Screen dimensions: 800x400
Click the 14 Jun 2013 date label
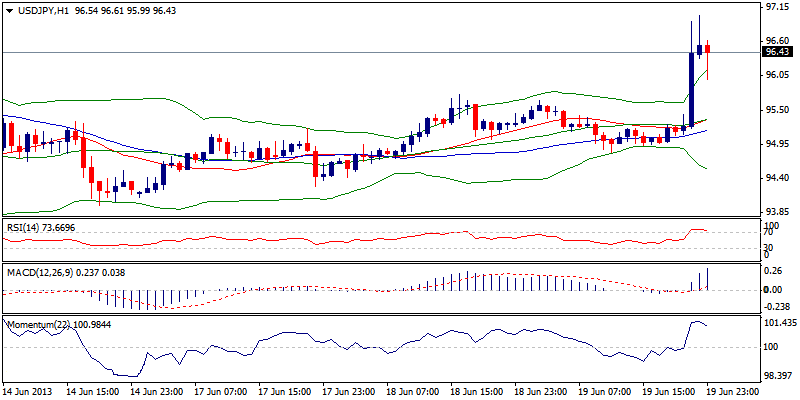pos(26,392)
